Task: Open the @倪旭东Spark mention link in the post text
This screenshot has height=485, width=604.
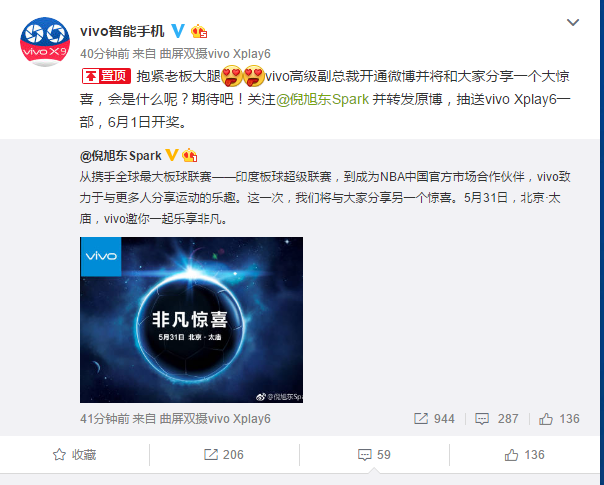Action: tap(322, 99)
